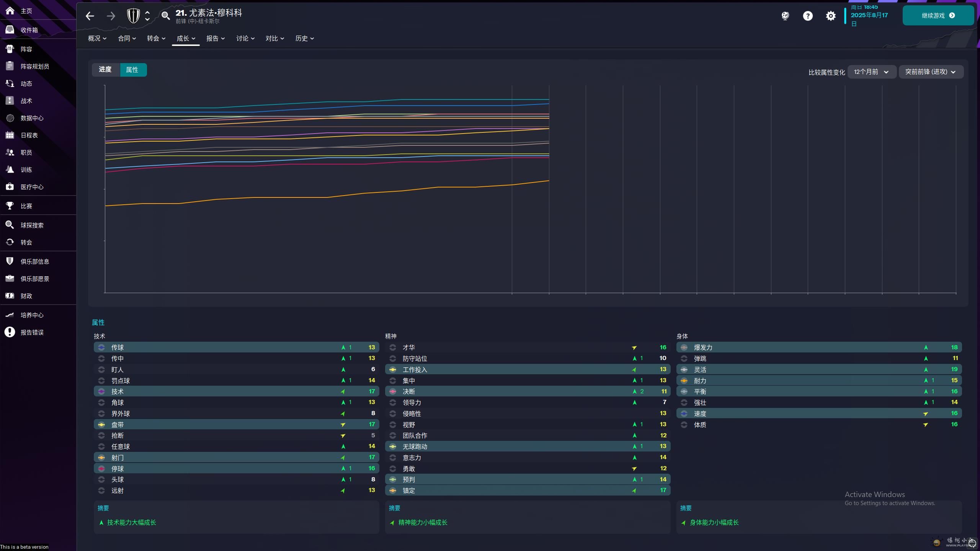Toggle graph line for 盘带 attribute

click(x=101, y=425)
